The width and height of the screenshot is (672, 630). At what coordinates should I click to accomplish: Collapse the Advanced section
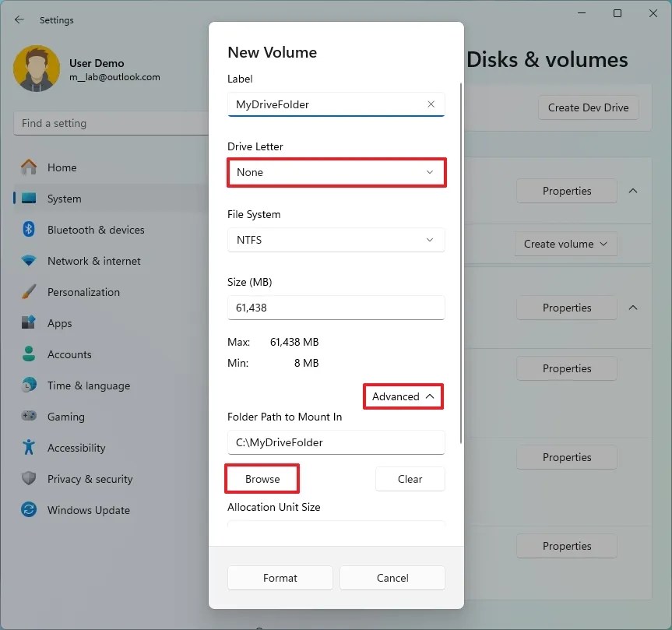pos(403,396)
